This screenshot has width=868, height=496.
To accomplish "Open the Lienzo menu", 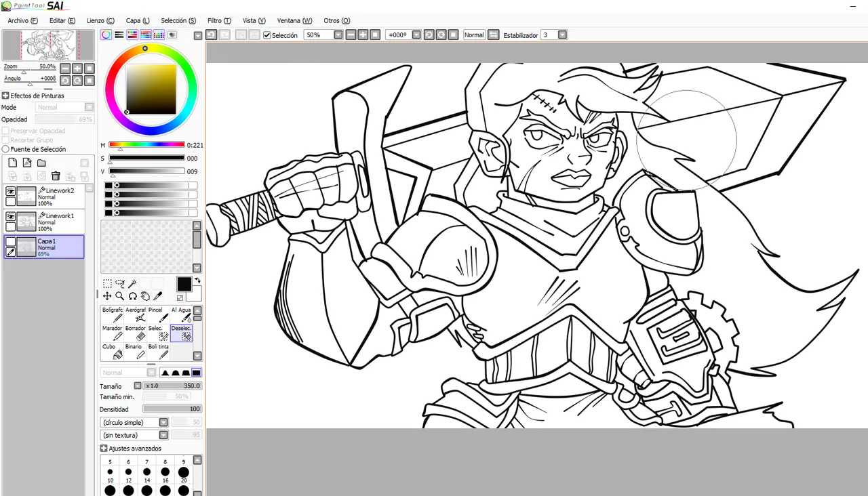I will (x=100, y=20).
